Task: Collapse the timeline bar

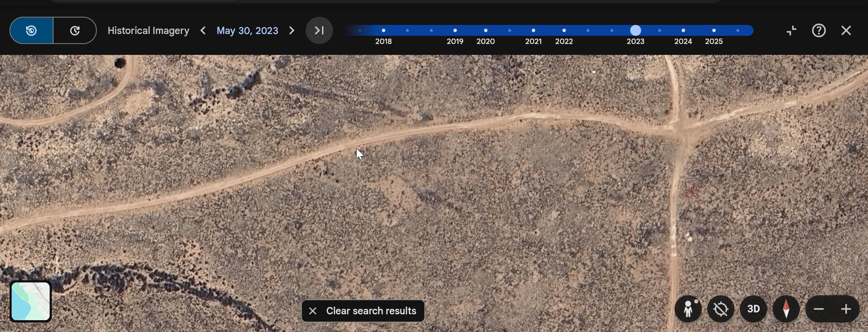Action: (792, 30)
